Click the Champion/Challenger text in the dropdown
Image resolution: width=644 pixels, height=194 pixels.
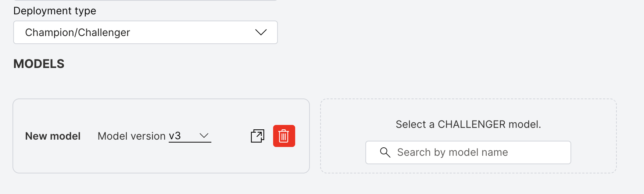[x=78, y=32]
